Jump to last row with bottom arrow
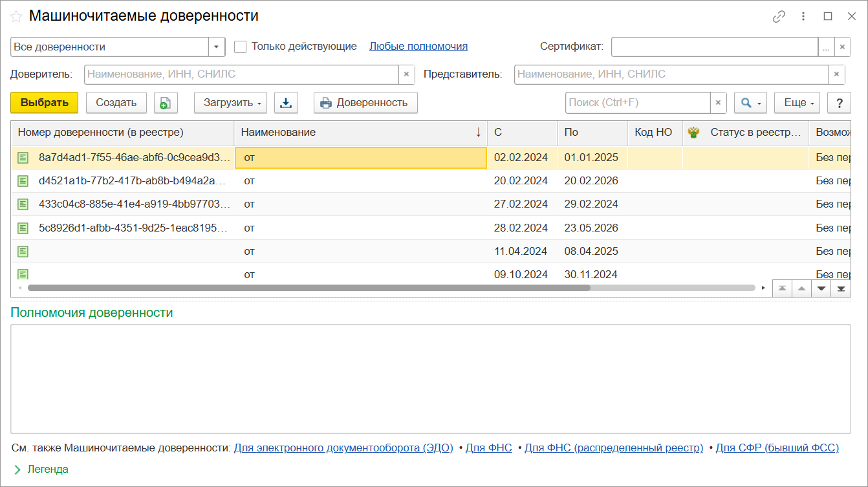This screenshot has height=487, width=868. click(841, 288)
